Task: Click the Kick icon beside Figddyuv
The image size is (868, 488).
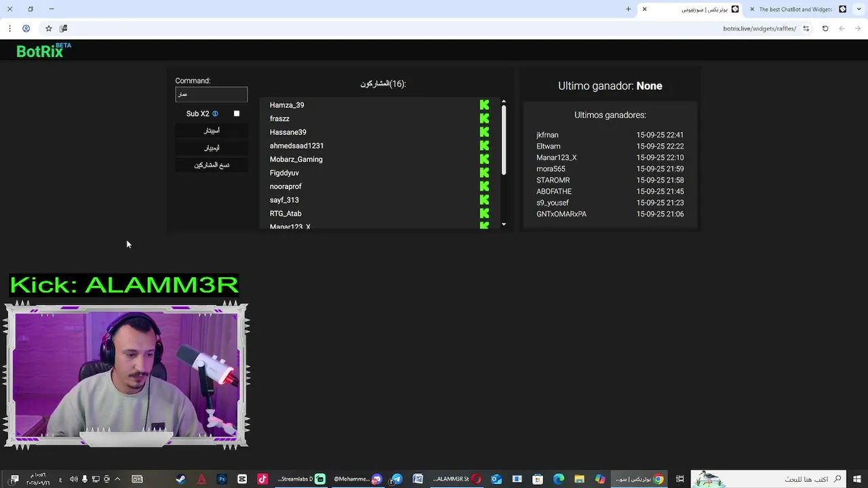Action: point(484,173)
